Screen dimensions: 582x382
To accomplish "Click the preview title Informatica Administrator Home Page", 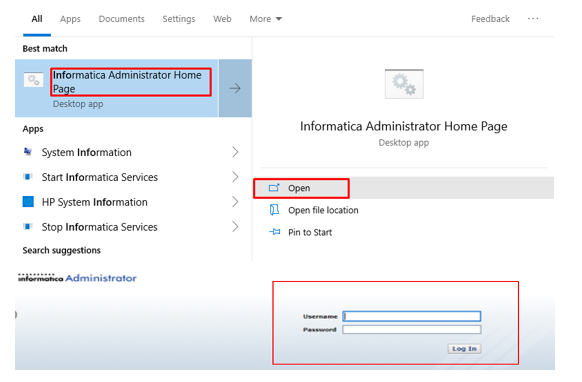I will (403, 127).
